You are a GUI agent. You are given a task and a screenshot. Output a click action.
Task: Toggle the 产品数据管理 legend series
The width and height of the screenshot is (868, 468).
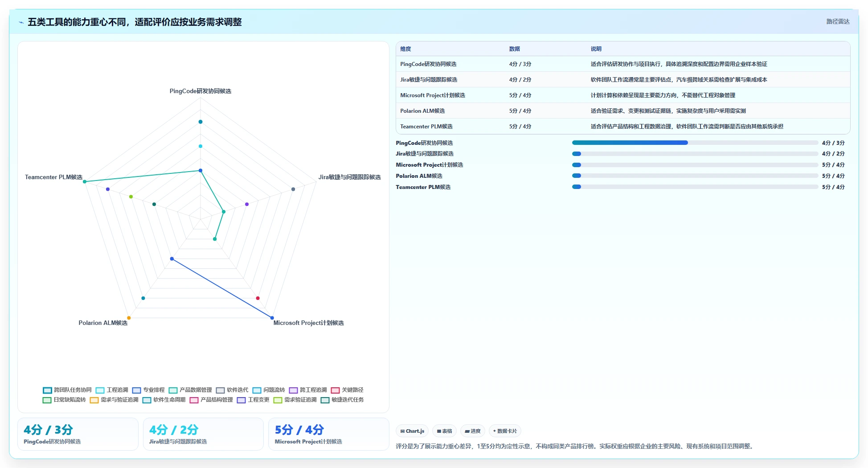(x=190, y=390)
